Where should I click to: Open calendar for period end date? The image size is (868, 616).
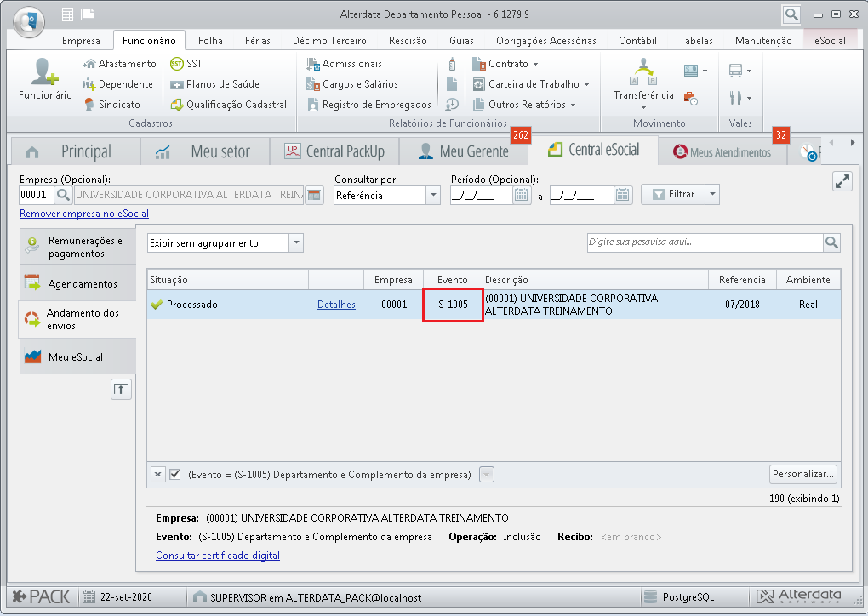pyautogui.click(x=622, y=195)
